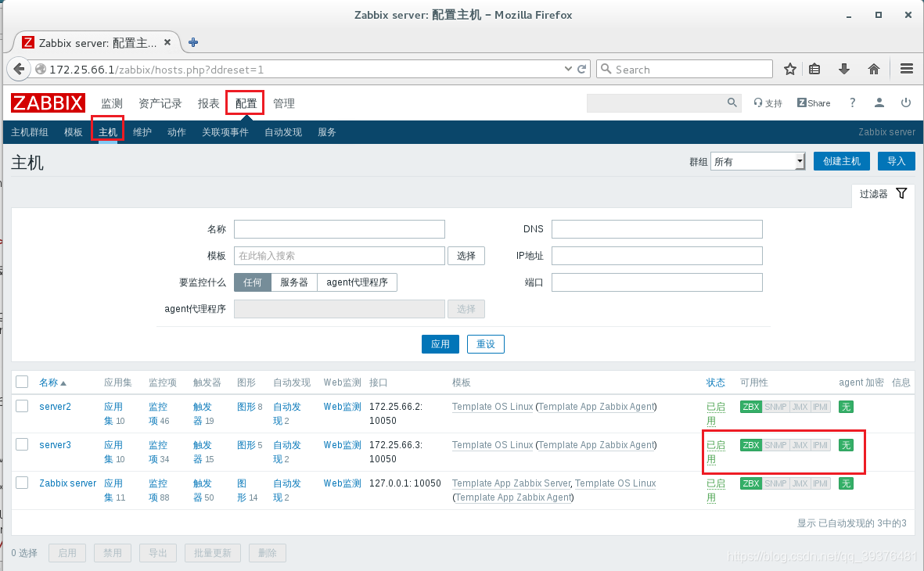Viewport: 924px width, 571px height.
Task: Switch to 维护 submenu
Action: point(142,132)
